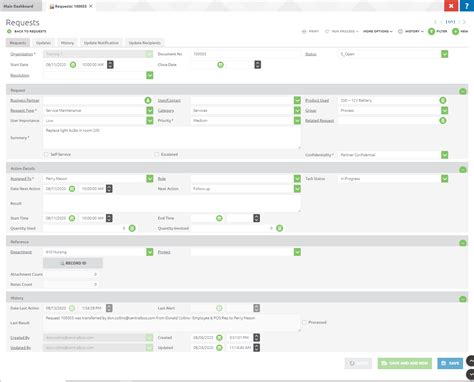Open the Product Used lookup icon

pyautogui.click(x=443, y=100)
